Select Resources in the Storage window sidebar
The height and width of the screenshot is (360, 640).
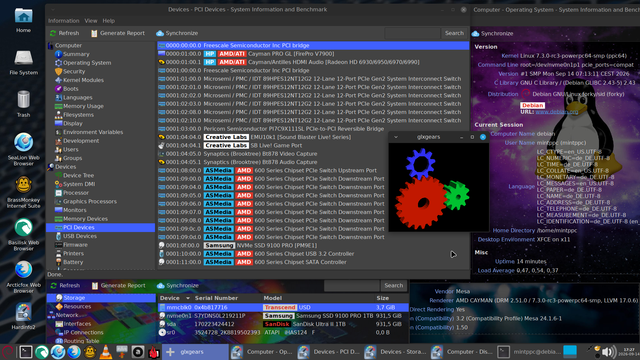pos(77,307)
